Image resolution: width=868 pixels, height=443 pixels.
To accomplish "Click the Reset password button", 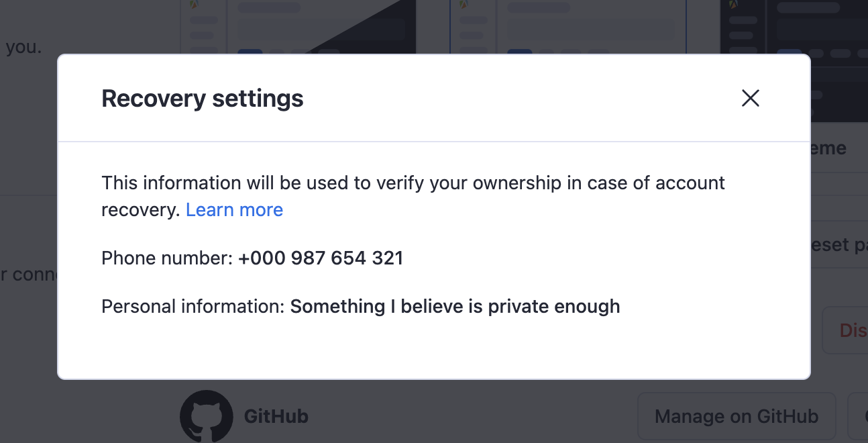I will point(838,244).
